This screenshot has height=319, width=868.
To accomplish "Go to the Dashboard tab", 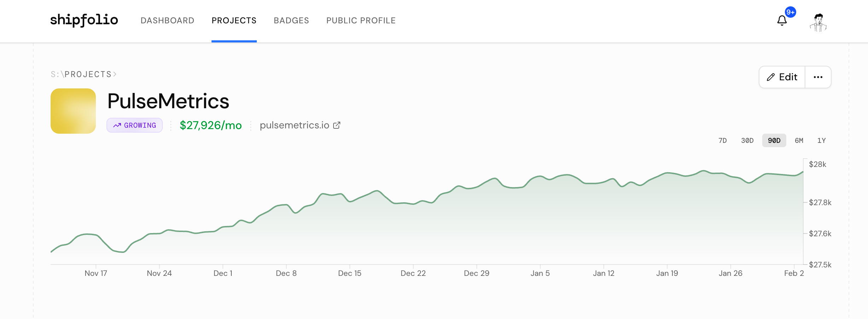I will [x=167, y=21].
